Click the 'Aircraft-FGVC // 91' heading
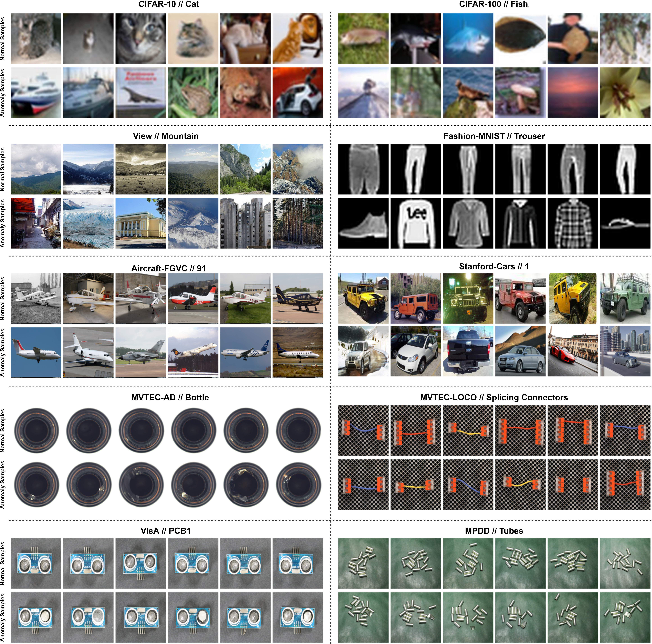This screenshot has height=644, width=652. [168, 268]
